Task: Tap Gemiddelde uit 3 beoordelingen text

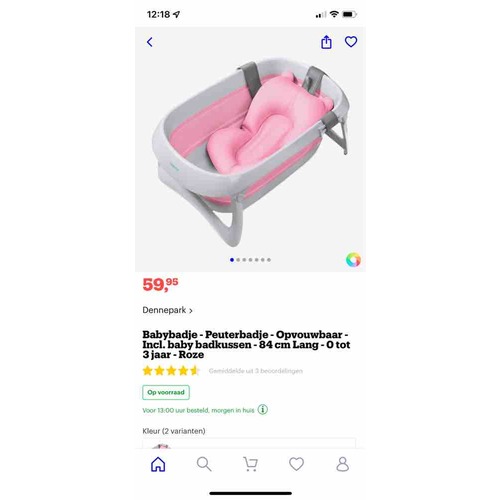Action: tap(256, 371)
